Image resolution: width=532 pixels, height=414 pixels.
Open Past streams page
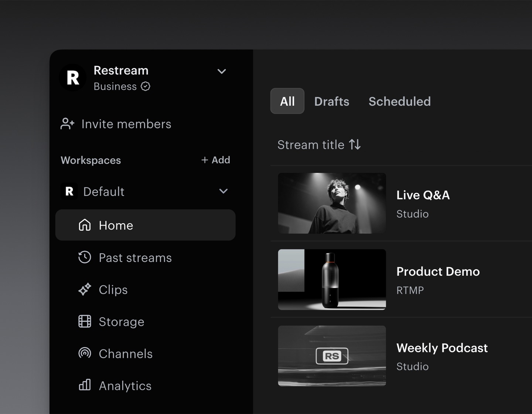coord(135,258)
